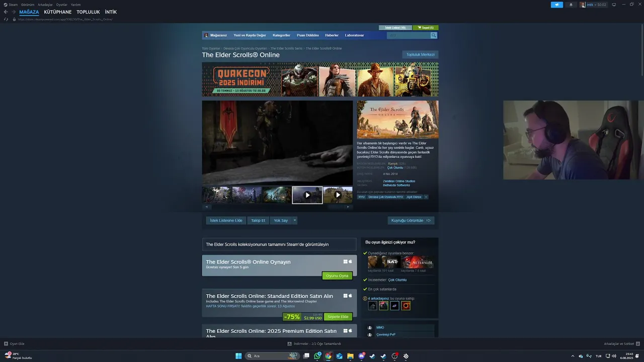Open the Sepeti cart button
This screenshot has height=362, width=644.
pyautogui.click(x=426, y=28)
